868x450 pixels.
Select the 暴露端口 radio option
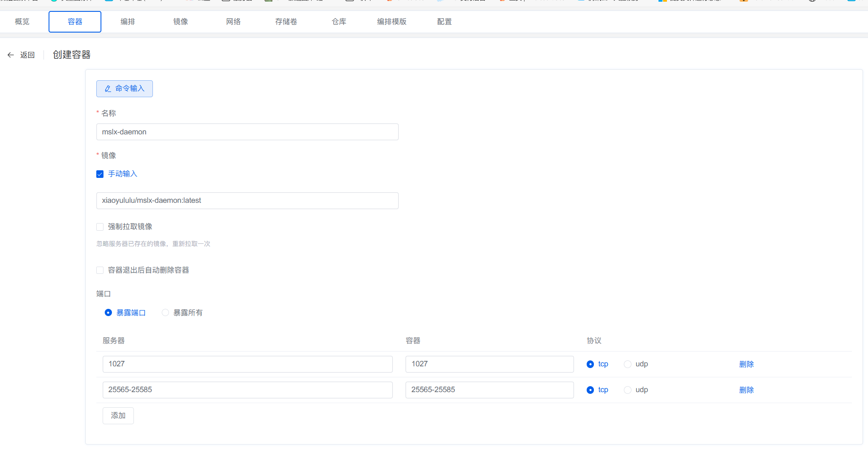[109, 313]
